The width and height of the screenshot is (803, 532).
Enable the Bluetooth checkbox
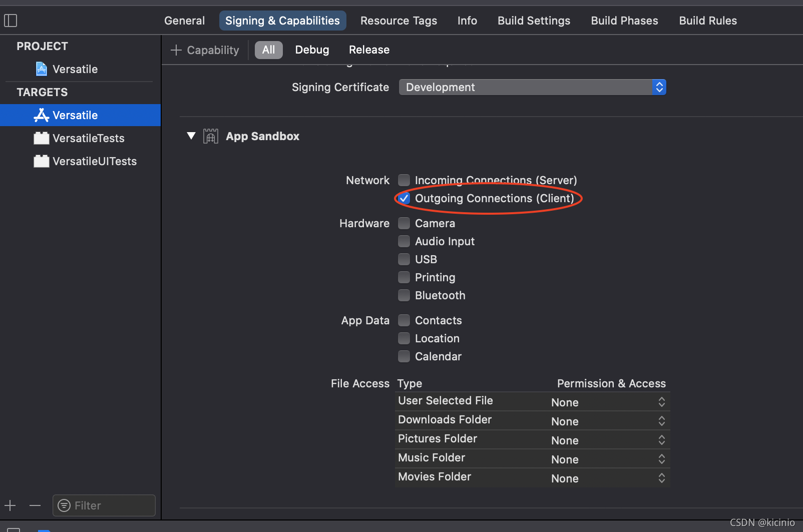[x=404, y=295]
